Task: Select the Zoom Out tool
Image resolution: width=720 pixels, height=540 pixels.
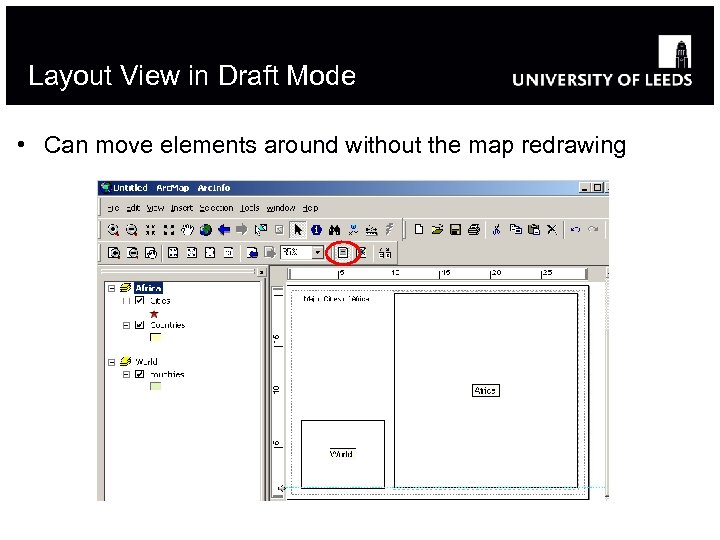Action: (x=132, y=230)
